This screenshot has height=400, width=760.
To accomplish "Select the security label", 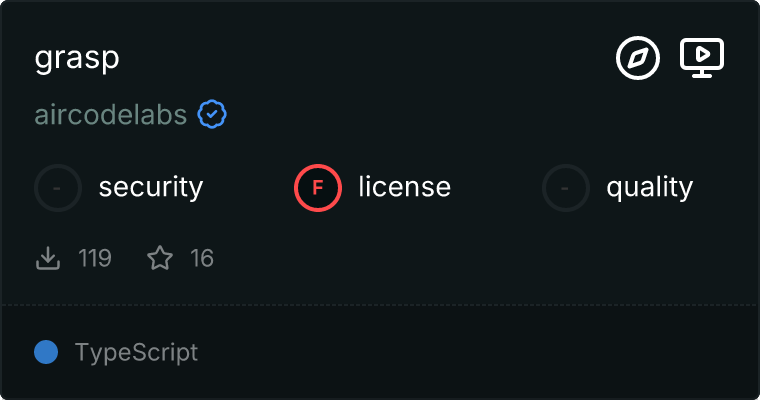I will click(151, 187).
